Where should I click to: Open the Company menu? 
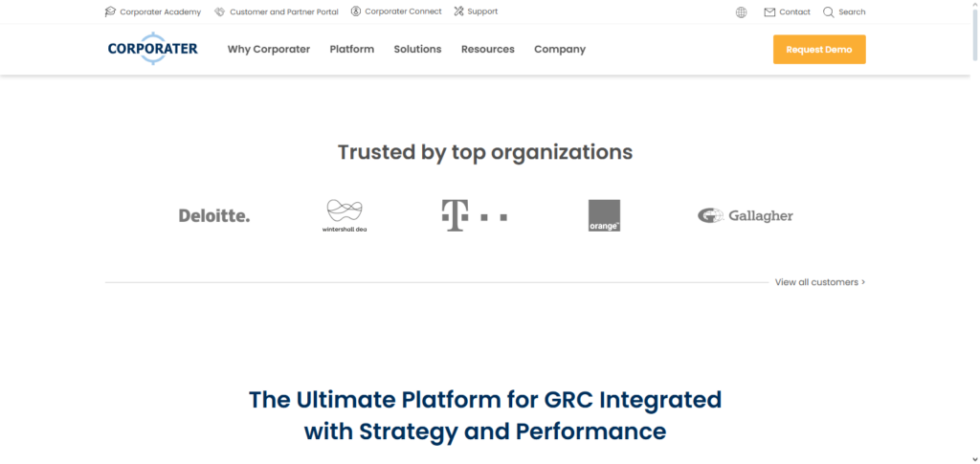560,49
